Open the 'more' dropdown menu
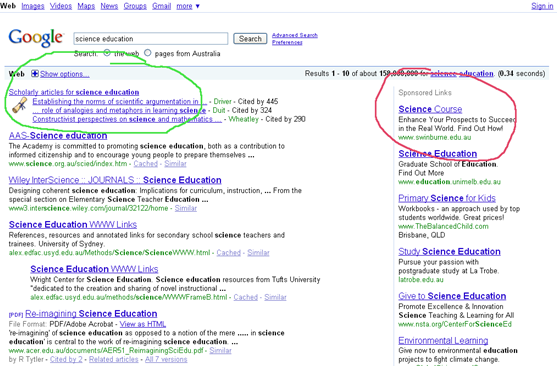 [188, 6]
